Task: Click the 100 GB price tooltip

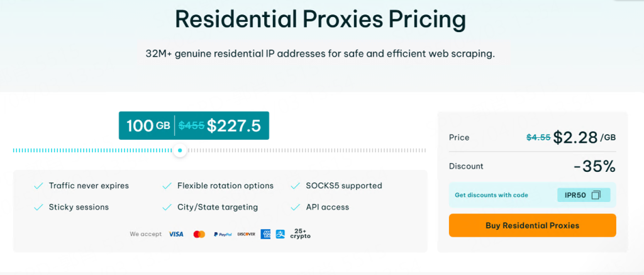Action: [x=194, y=126]
